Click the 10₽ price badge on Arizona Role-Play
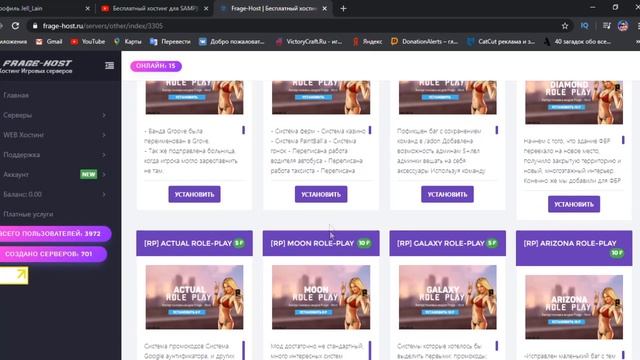Viewport: 640px width, 360px height. [x=617, y=253]
